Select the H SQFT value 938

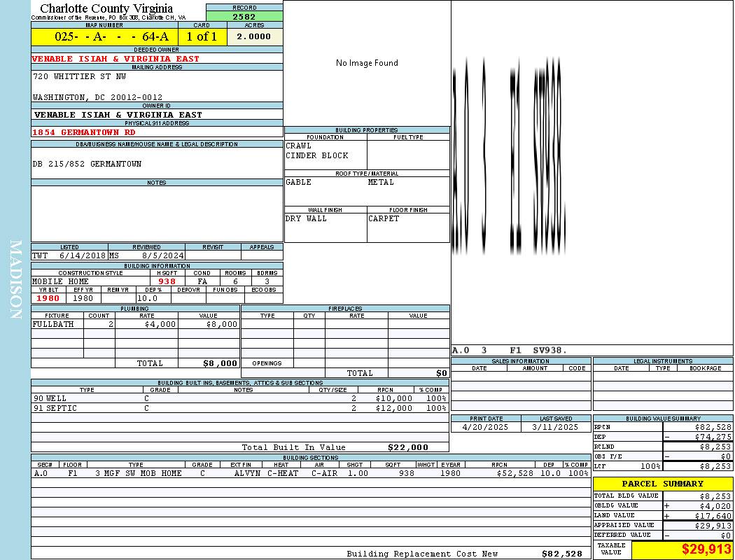point(167,281)
